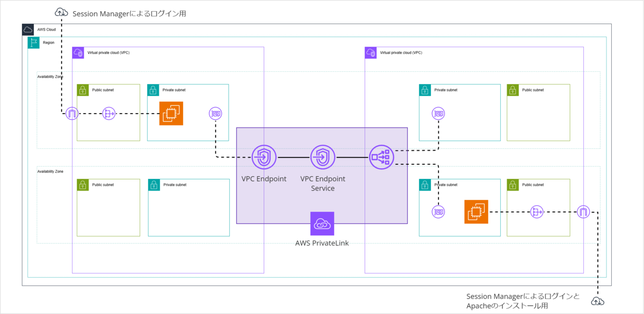The image size is (644, 314).
Task: Click Private subnet label in left VPC upper zone
Action: [174, 90]
